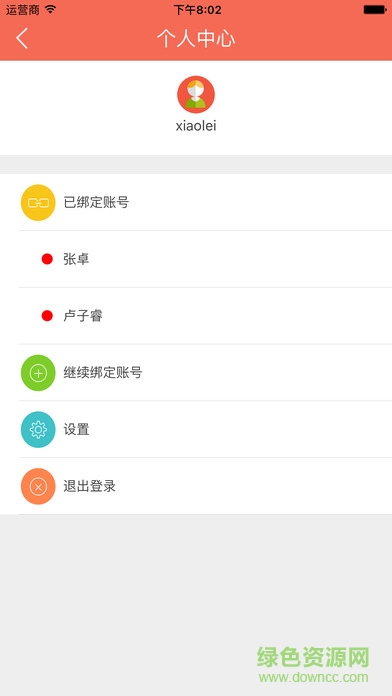Tap the 下午8:02 clock display
Image resolution: width=392 pixels, height=696 pixels.
[197, 10]
